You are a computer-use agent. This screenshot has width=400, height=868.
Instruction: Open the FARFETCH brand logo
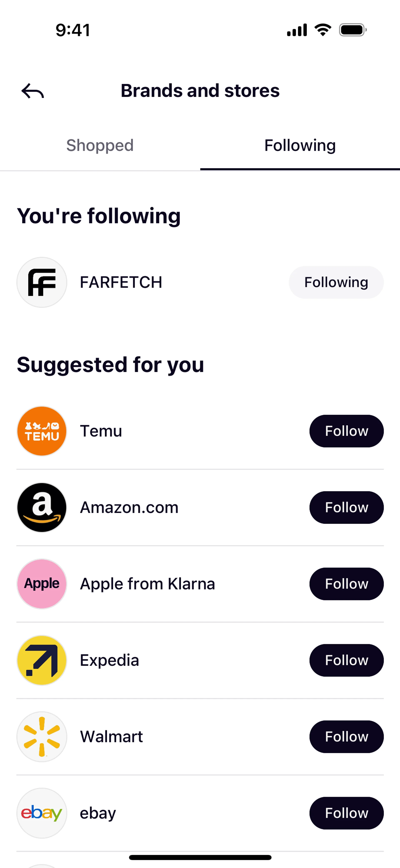tap(42, 282)
